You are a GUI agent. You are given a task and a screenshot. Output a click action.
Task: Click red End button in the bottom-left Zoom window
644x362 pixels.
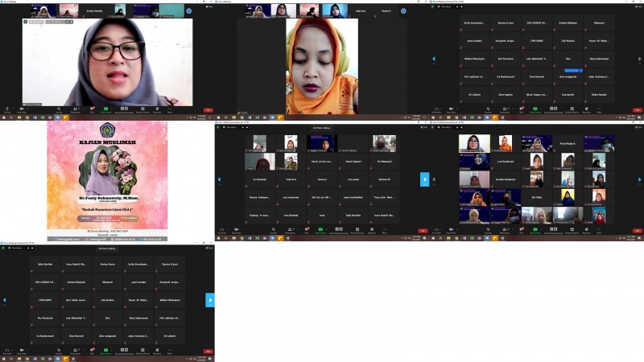pos(208,351)
